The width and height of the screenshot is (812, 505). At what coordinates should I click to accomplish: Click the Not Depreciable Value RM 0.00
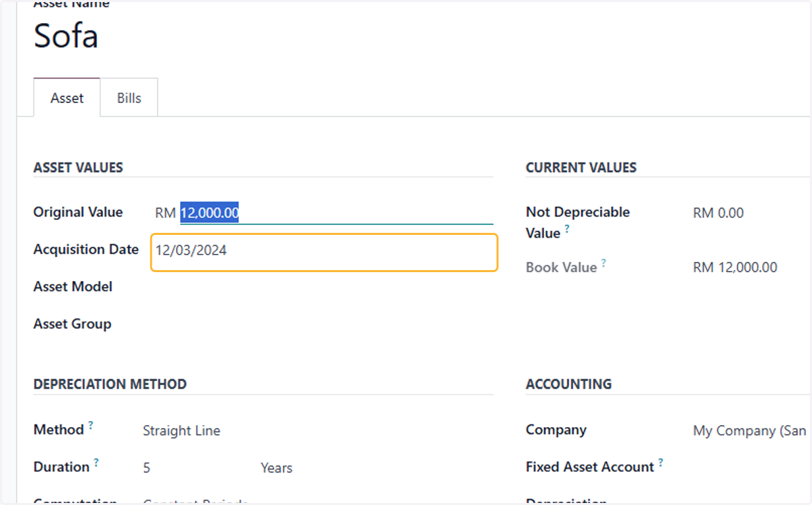pos(718,213)
